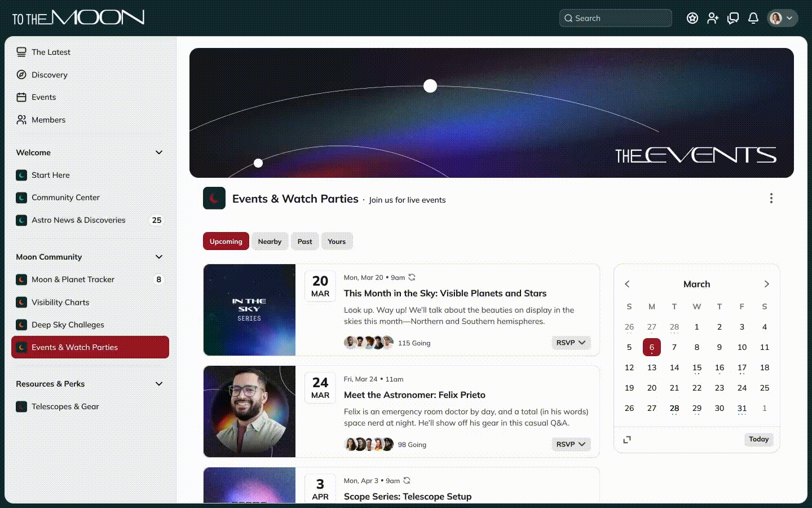Image resolution: width=812 pixels, height=508 pixels.
Task: Collapse the Resources & Perks section
Action: tap(159, 384)
